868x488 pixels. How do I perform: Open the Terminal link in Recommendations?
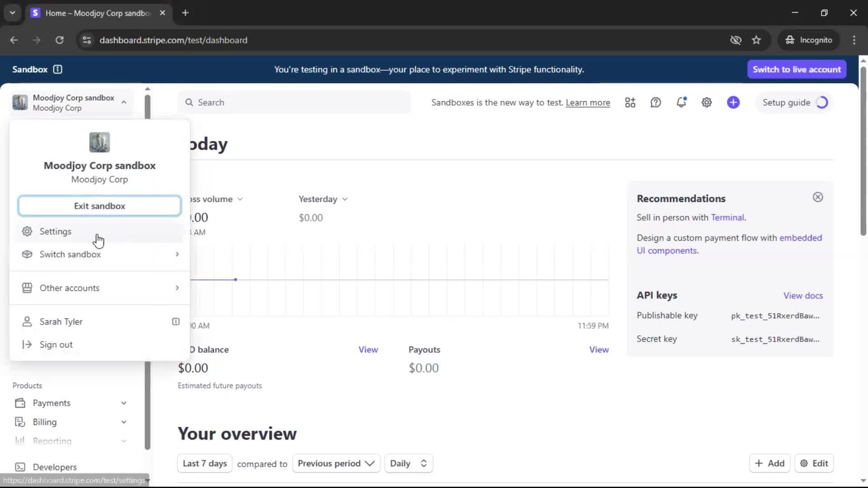(x=727, y=217)
